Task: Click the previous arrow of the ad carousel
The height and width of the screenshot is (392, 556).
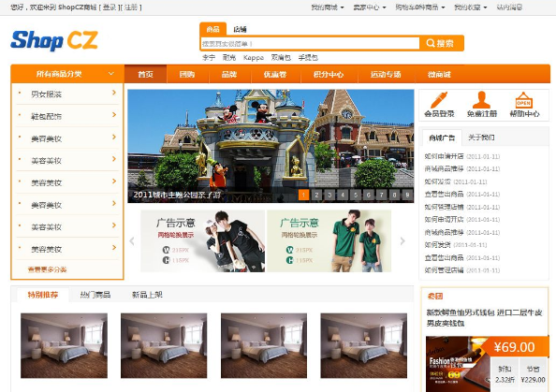Action: point(132,241)
